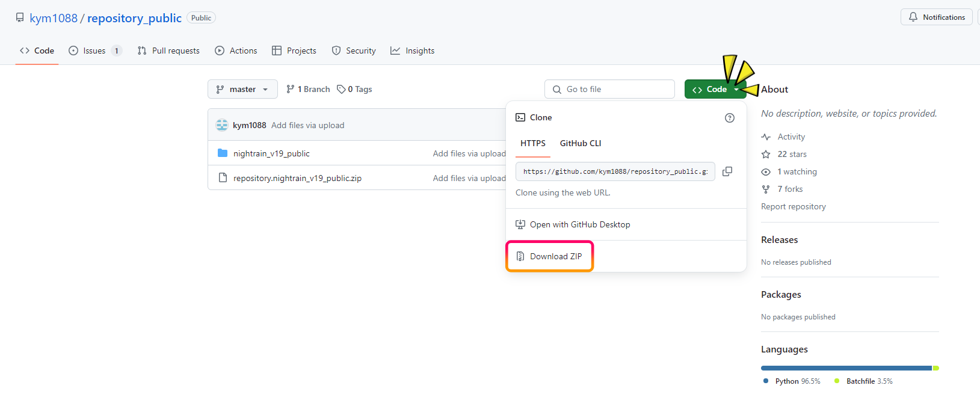View the Insights tab
980x406 pixels.
pos(412,51)
